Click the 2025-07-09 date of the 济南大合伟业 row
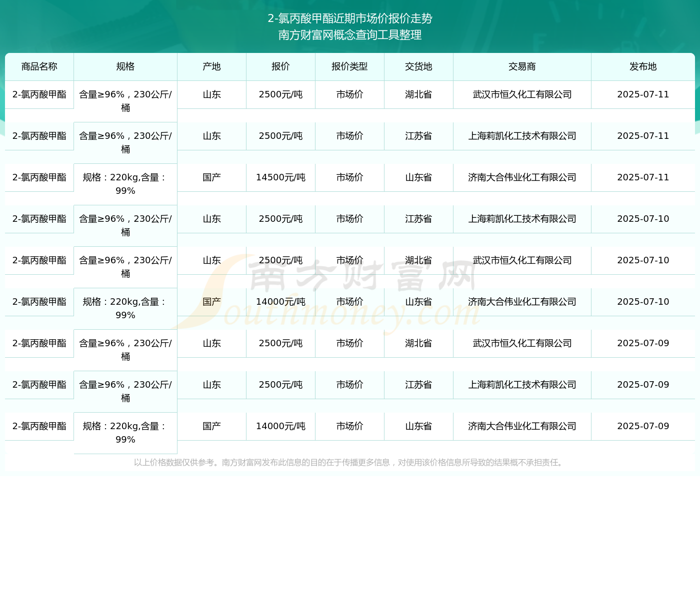Image resolution: width=700 pixels, height=602 pixels. coord(643,426)
